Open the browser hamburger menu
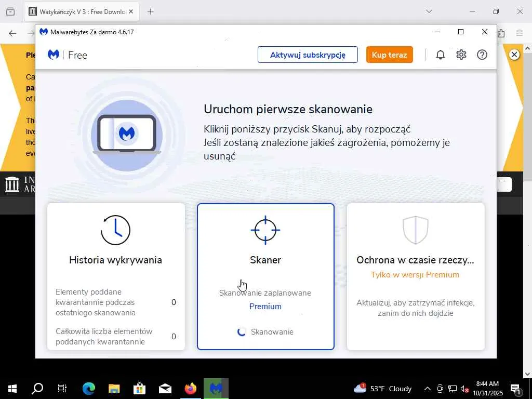This screenshot has width=532, height=399. (x=520, y=33)
